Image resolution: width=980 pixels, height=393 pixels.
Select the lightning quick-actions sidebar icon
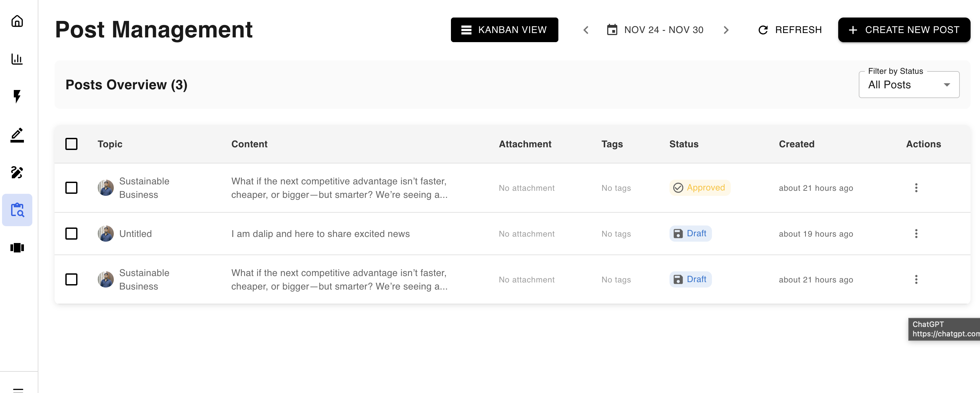17,97
